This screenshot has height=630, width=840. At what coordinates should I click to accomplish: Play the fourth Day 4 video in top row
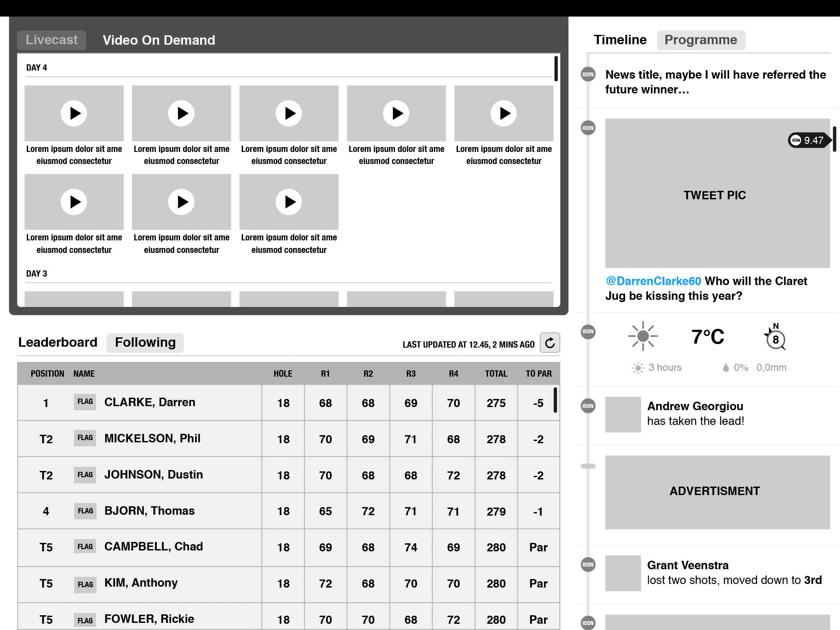(396, 113)
